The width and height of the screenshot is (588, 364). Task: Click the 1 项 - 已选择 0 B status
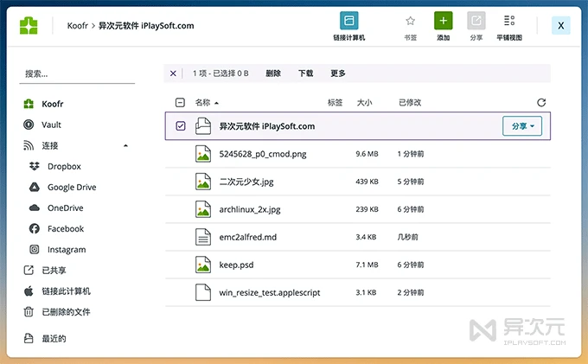tap(220, 73)
